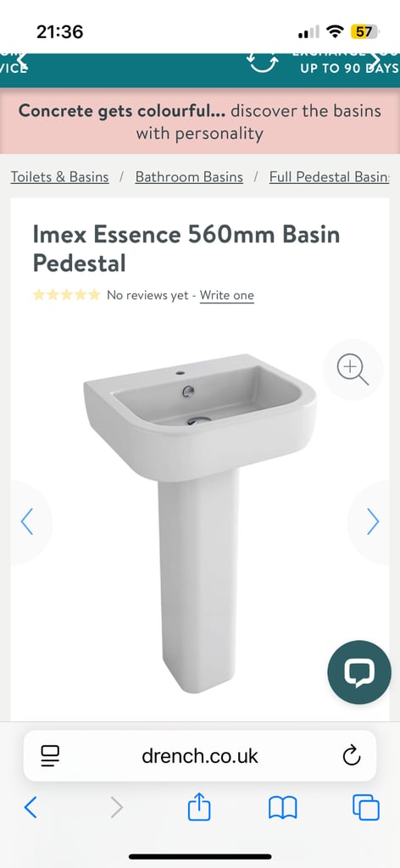Open Bathroom Basins breadcrumb

[x=189, y=177]
